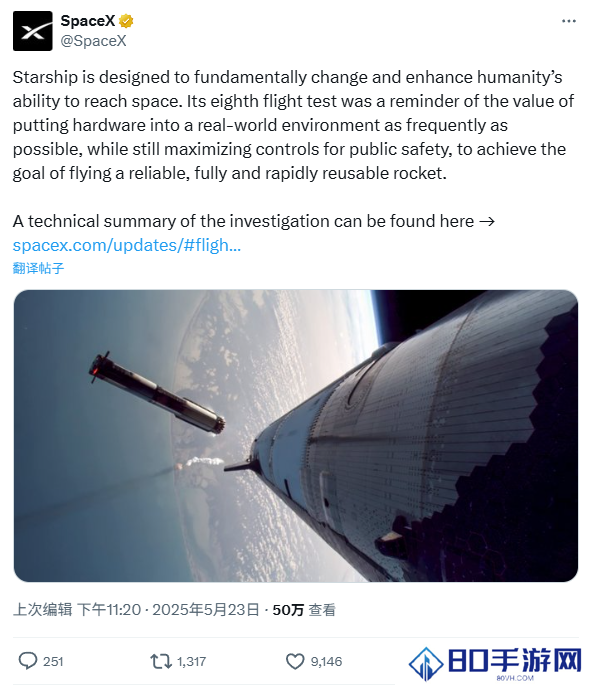Click the reply speech bubble icon
This screenshot has width=595, height=690.
[x=28, y=661]
